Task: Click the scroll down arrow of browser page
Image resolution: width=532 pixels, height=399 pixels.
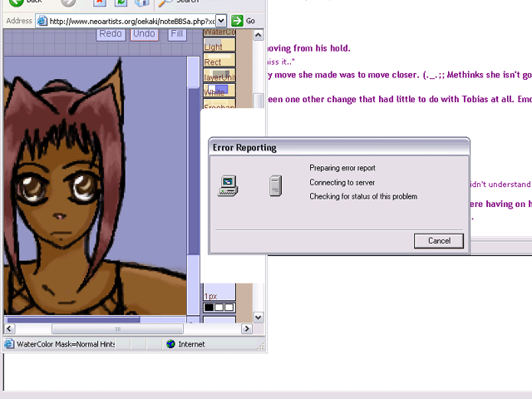Action: point(259,318)
